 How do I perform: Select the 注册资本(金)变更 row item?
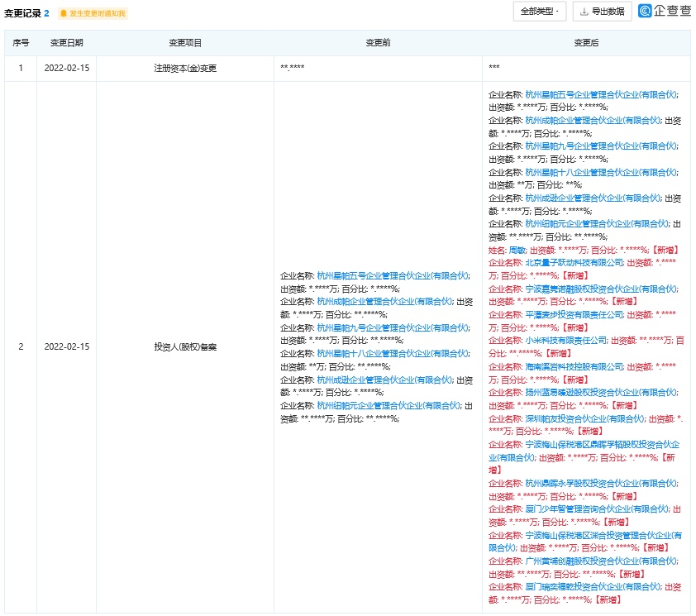pos(184,68)
